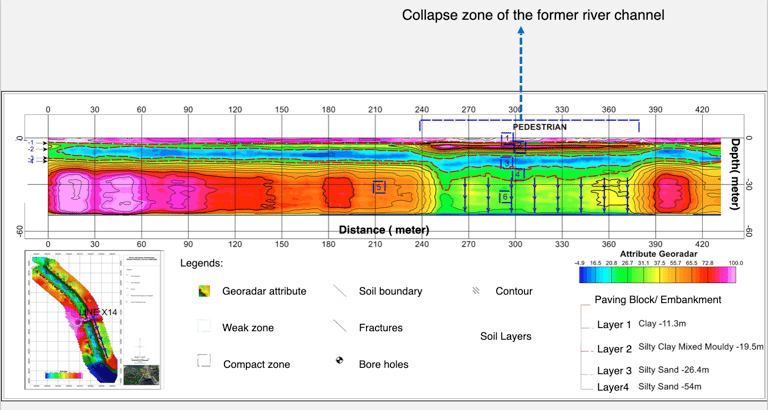Click the 'Fractures' legend text
The image size is (768, 410).
coord(381,328)
